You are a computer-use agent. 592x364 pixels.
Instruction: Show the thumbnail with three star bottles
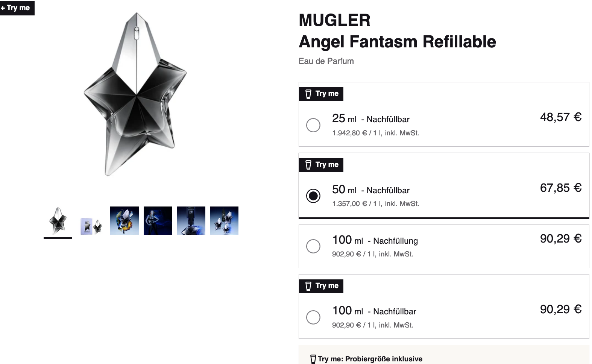(x=224, y=221)
